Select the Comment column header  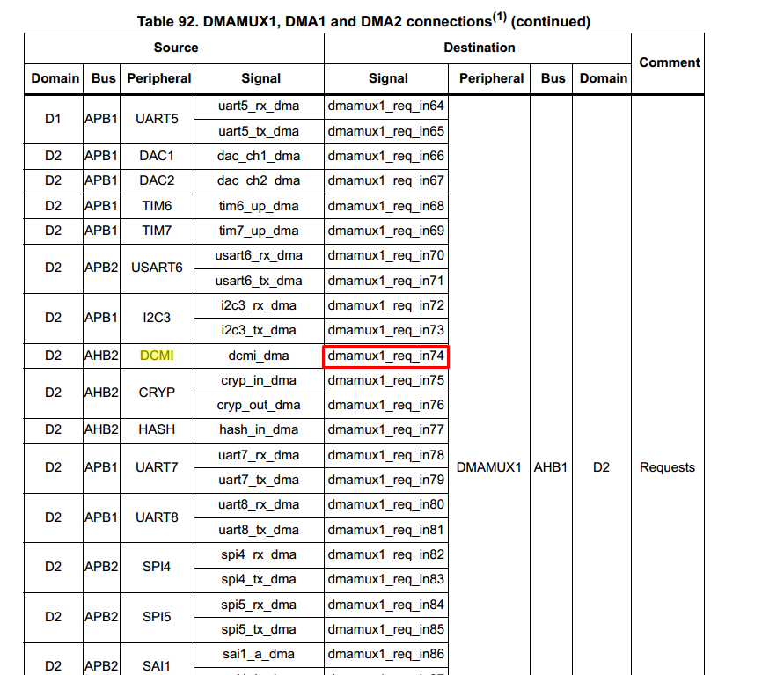pos(669,62)
